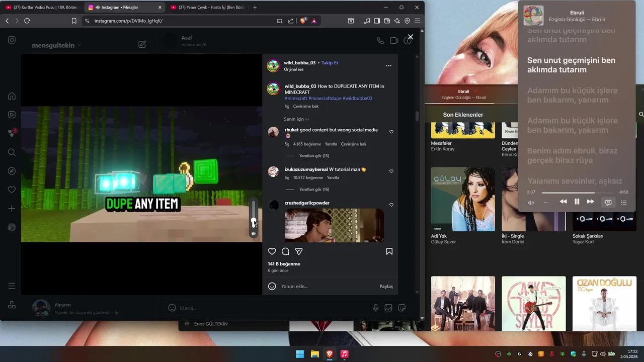644x362 pixels.
Task: Select the Instagram • Mesajlar browser tab
Action: coord(125,8)
